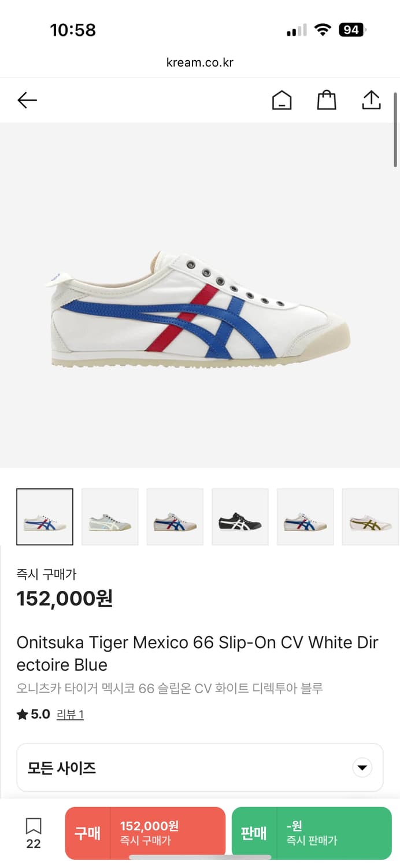This screenshot has width=400, height=868.
Task: Select the grey mint shoe thumbnail
Action: tap(110, 517)
